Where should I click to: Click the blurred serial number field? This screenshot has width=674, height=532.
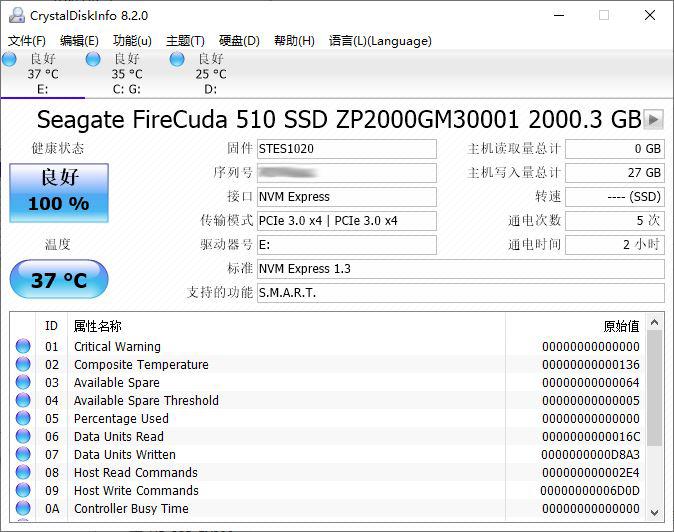(346, 173)
